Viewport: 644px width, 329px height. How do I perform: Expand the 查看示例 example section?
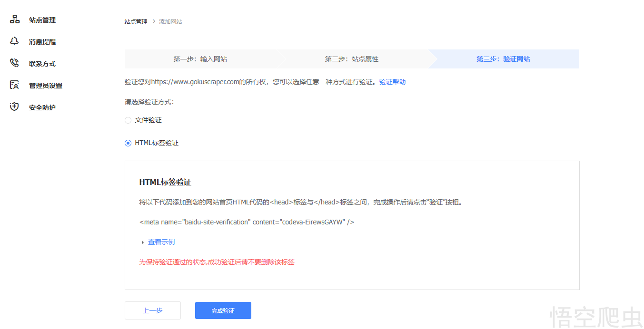coord(161,242)
